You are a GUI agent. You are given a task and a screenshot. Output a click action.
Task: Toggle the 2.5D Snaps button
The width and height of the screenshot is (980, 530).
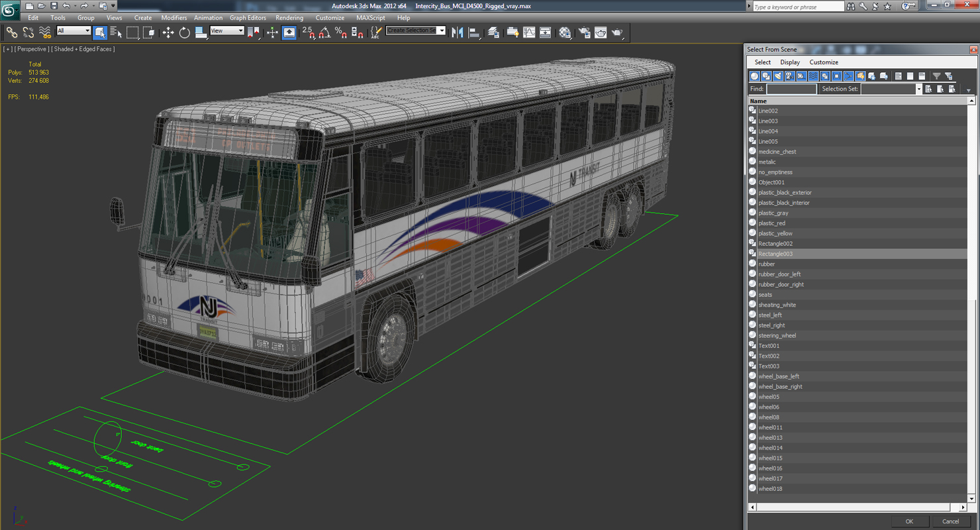pyautogui.click(x=309, y=32)
